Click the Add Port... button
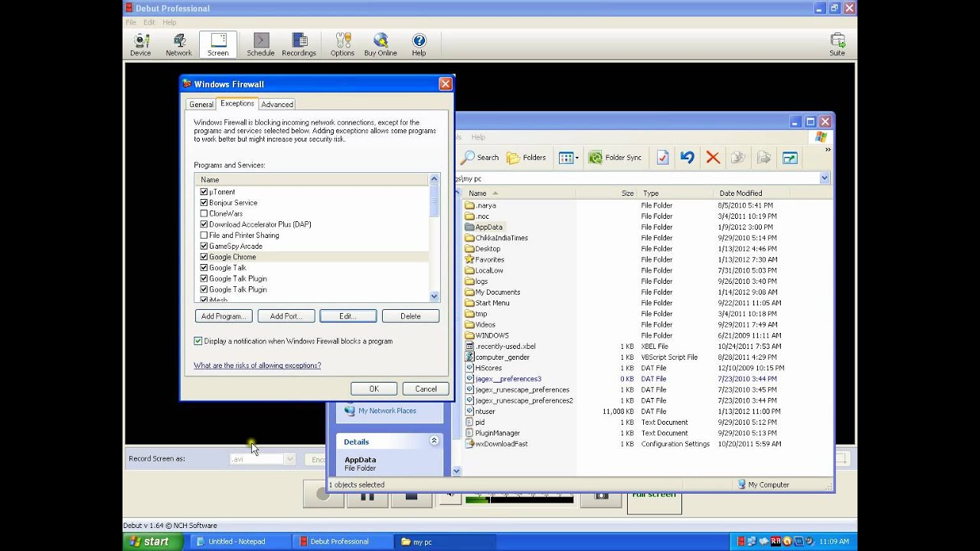 tap(286, 316)
